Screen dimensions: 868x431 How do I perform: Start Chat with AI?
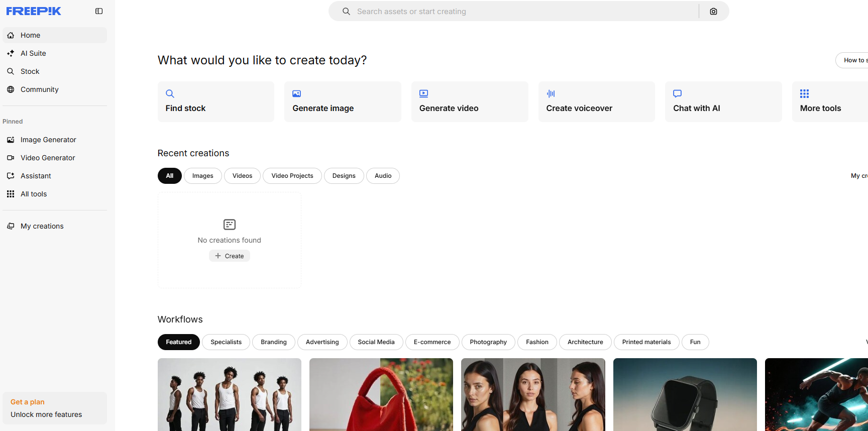[723, 101]
